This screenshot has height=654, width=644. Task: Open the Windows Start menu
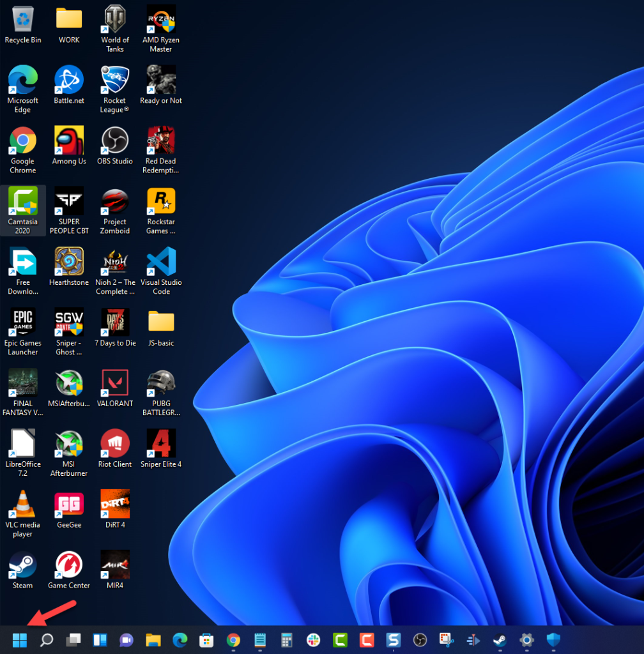[20, 639]
